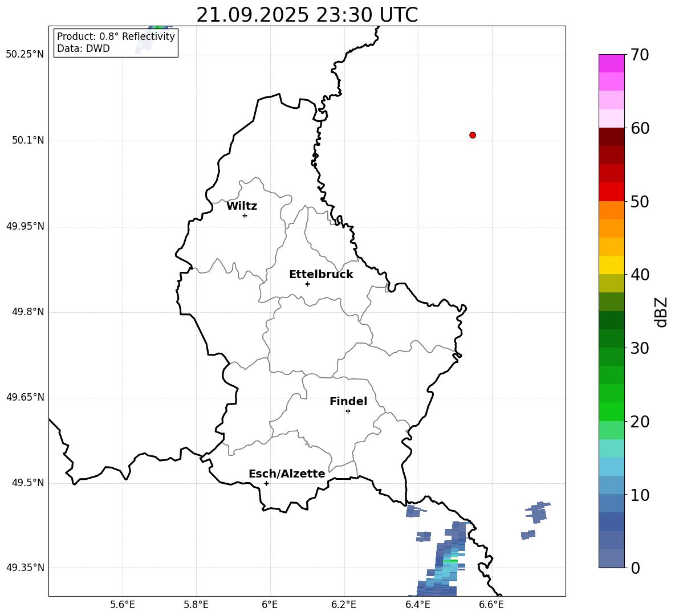Click the Findel location cross marker
The image size is (675, 616).
348,411
